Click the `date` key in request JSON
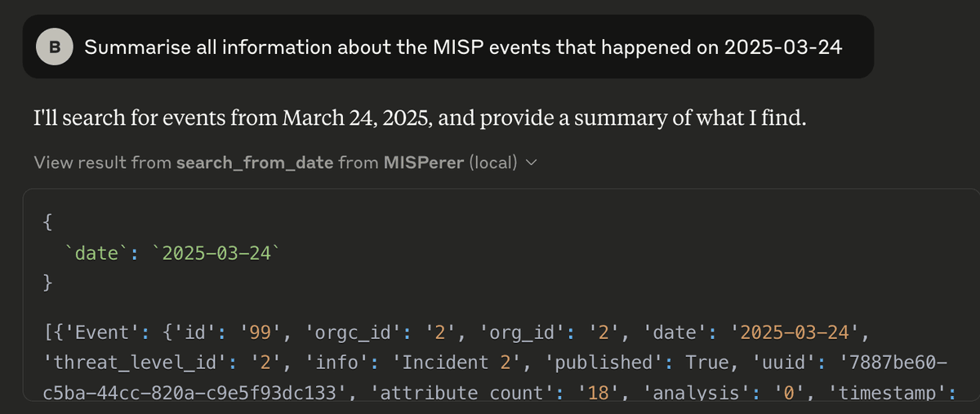The height and width of the screenshot is (414, 980). pyautogui.click(x=96, y=253)
